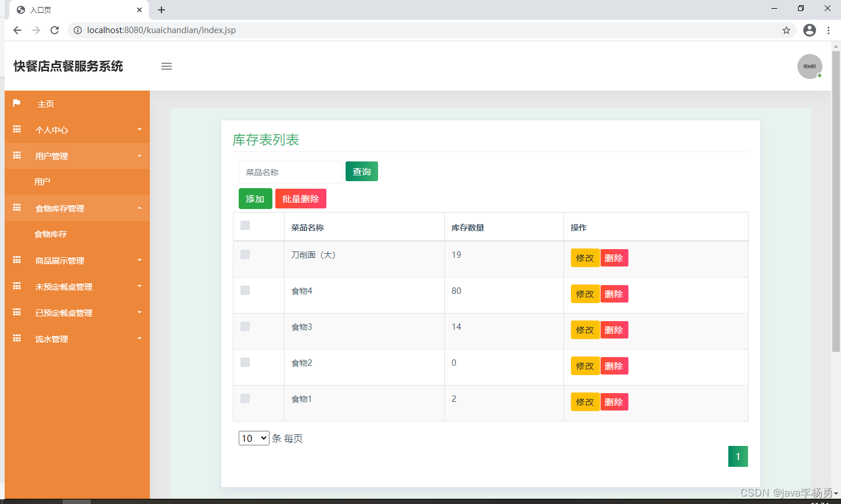Open the user avatar in header

810,66
